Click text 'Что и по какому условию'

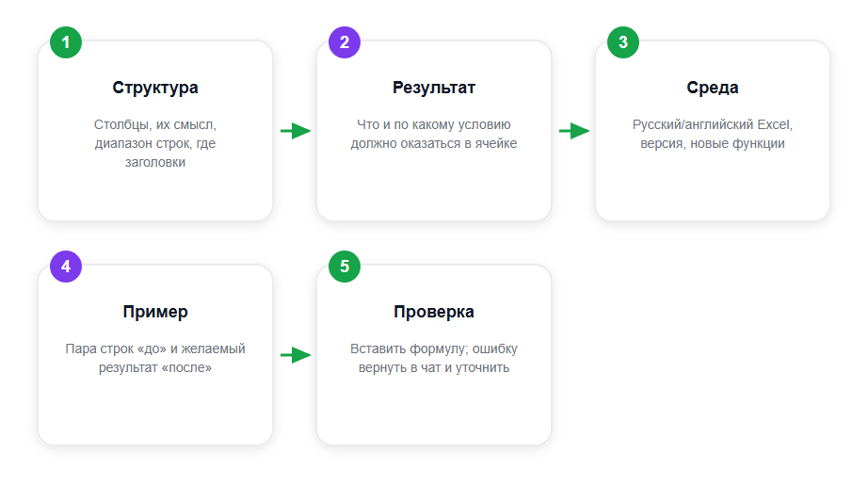(x=434, y=124)
